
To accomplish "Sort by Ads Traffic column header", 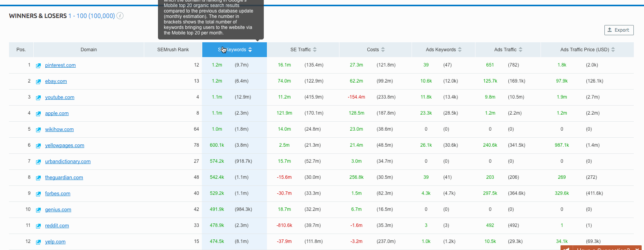I will tap(508, 50).
